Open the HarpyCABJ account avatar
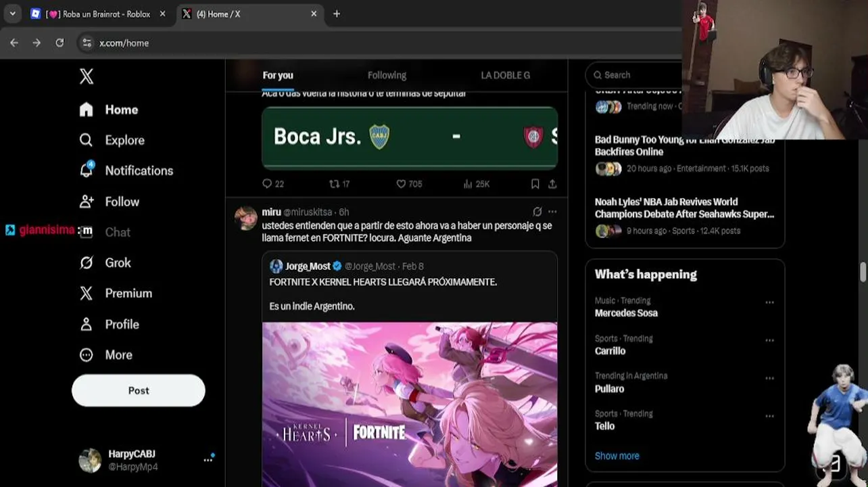 tap(90, 460)
